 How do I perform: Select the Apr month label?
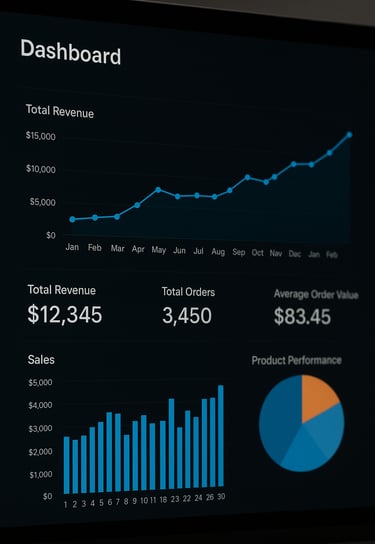[138, 249]
